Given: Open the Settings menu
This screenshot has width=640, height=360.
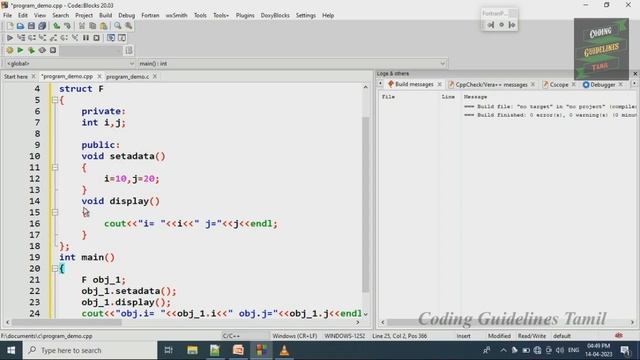Looking at the screenshot, I should pyautogui.click(x=306, y=15).
